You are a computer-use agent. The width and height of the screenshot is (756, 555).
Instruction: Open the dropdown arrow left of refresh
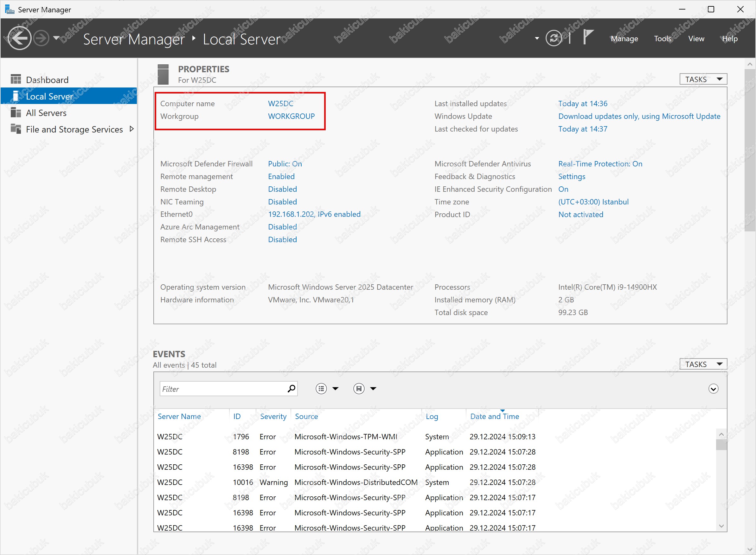[x=537, y=38]
